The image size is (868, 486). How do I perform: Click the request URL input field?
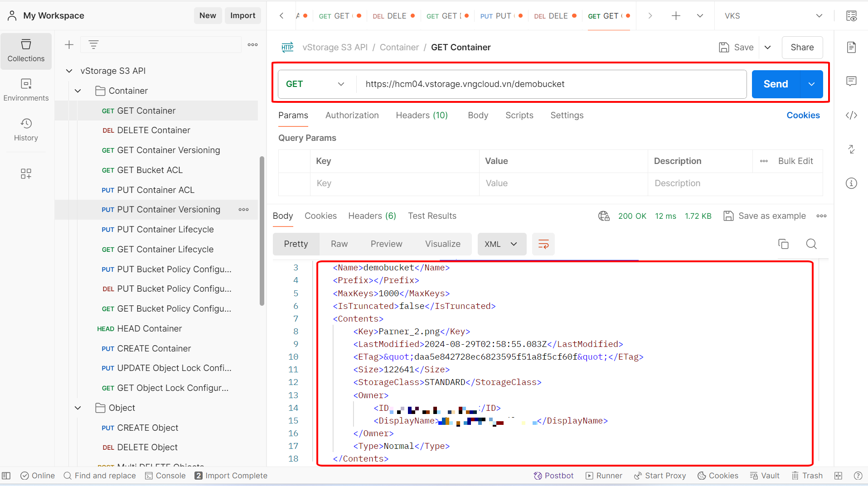[x=551, y=84]
